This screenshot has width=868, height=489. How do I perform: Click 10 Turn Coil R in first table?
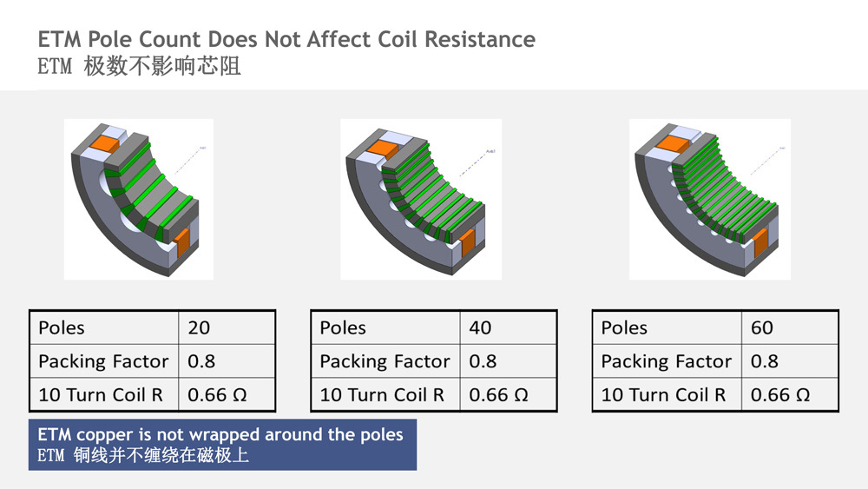coord(101,395)
